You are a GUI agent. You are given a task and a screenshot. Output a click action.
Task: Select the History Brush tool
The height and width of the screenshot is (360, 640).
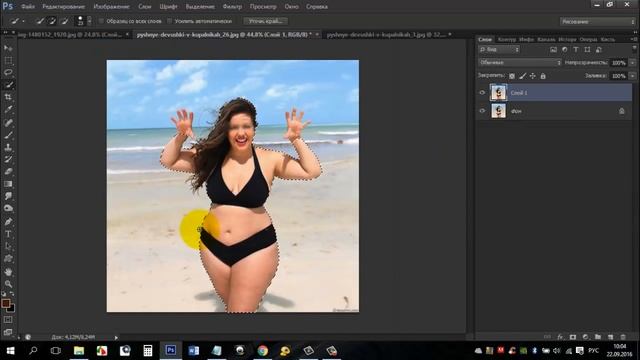(x=8, y=159)
